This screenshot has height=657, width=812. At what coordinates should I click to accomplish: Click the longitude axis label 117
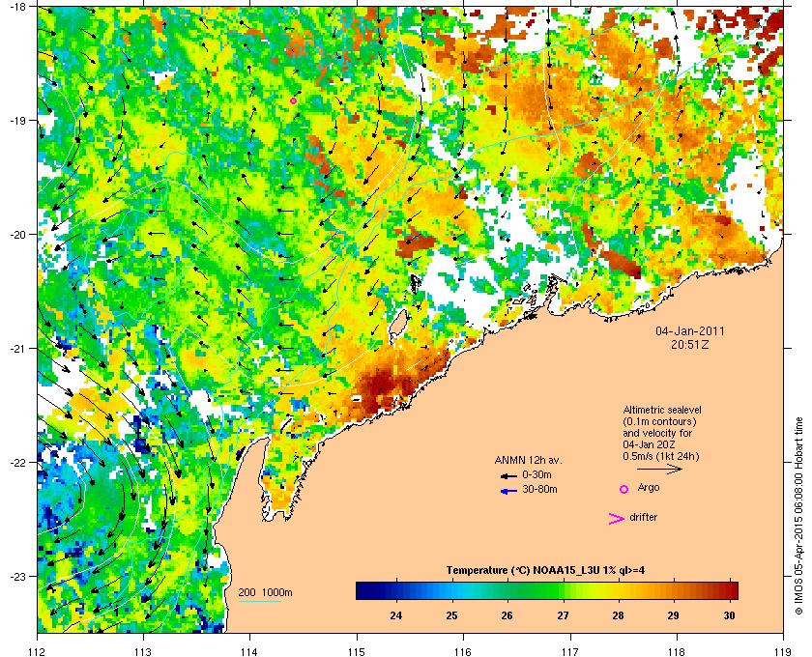pos(570,651)
